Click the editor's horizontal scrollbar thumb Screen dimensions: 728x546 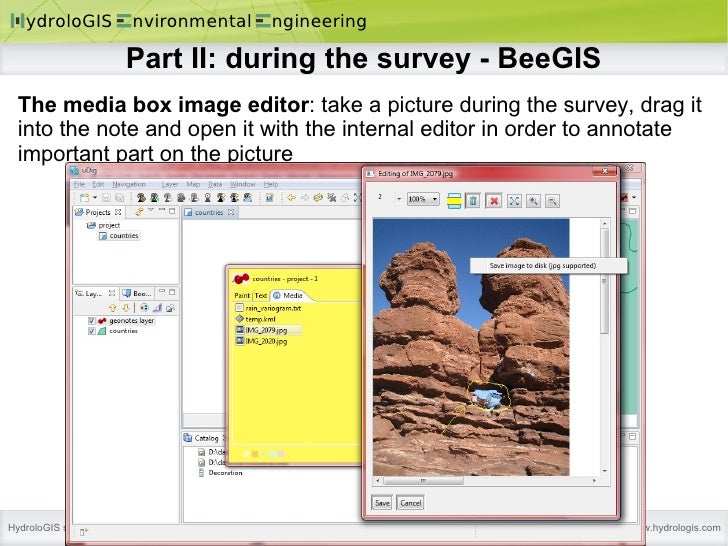click(423, 481)
